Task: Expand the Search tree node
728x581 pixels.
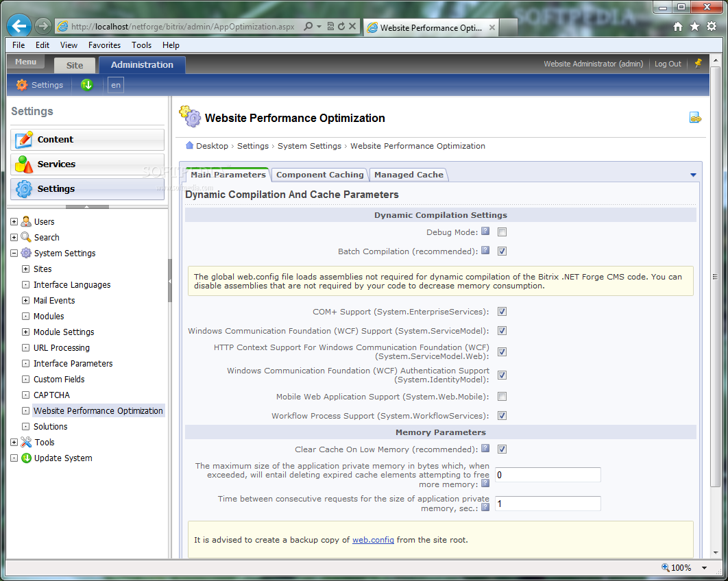Action: 14,238
